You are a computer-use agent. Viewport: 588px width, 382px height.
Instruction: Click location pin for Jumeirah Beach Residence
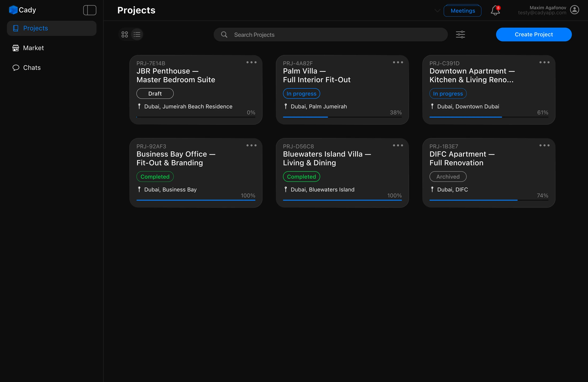[139, 106]
